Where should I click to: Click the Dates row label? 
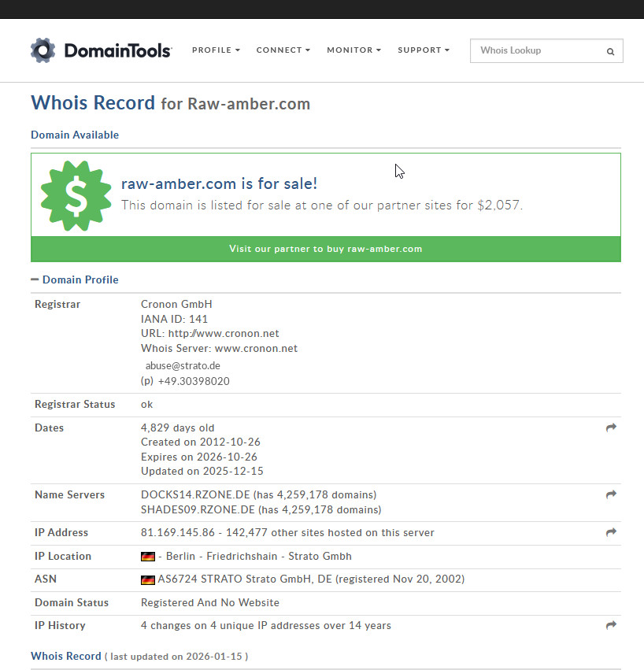49,428
